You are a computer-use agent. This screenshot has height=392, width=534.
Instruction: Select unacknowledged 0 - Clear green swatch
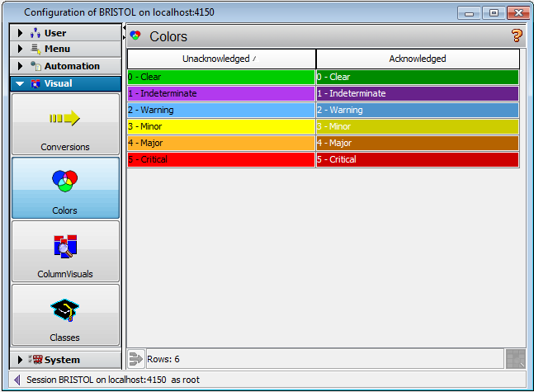[x=221, y=77]
